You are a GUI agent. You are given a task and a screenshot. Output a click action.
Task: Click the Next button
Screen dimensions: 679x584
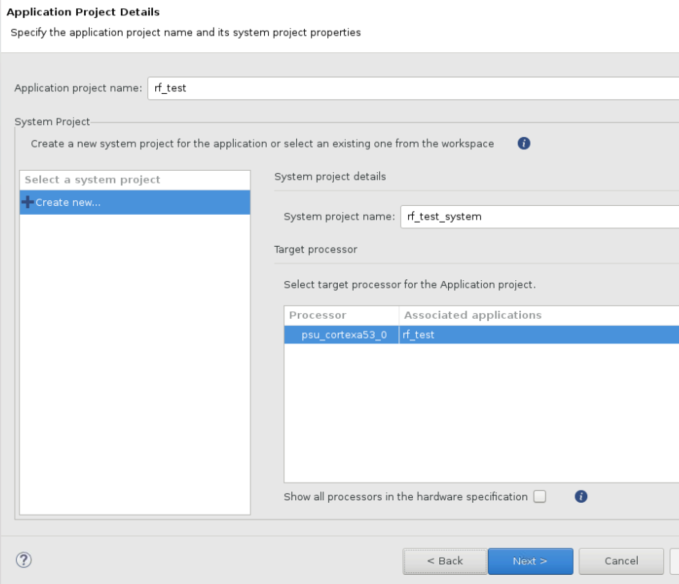click(x=530, y=561)
